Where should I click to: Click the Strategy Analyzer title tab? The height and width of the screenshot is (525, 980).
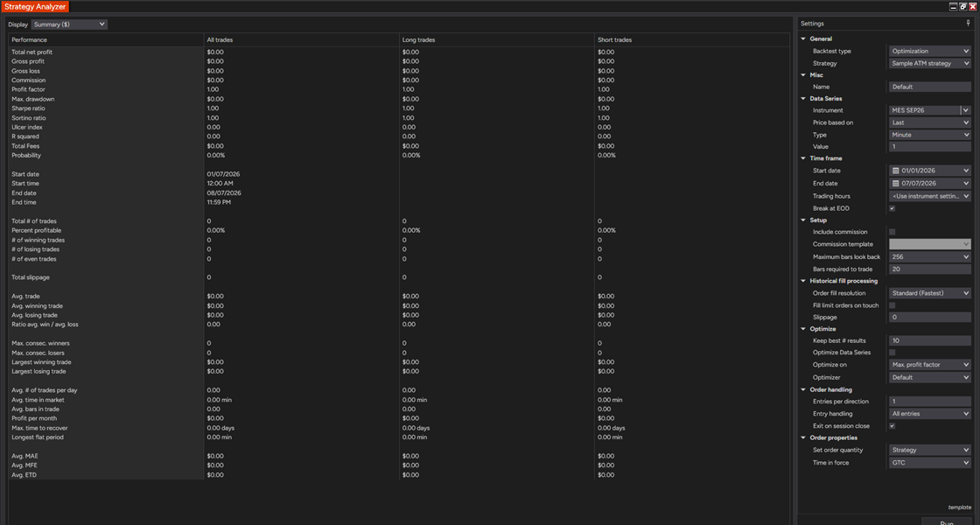(35, 7)
